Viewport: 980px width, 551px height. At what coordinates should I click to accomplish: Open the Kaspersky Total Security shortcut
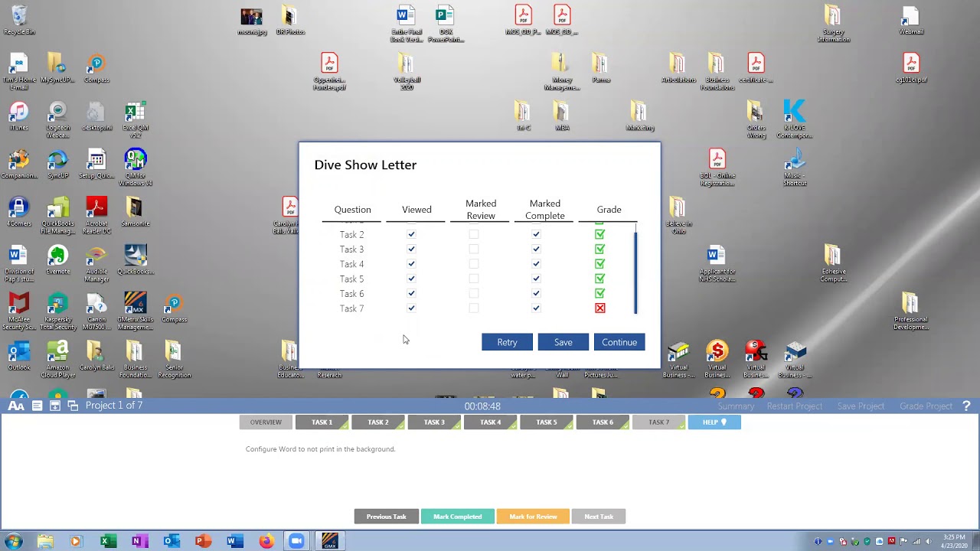[x=58, y=311]
